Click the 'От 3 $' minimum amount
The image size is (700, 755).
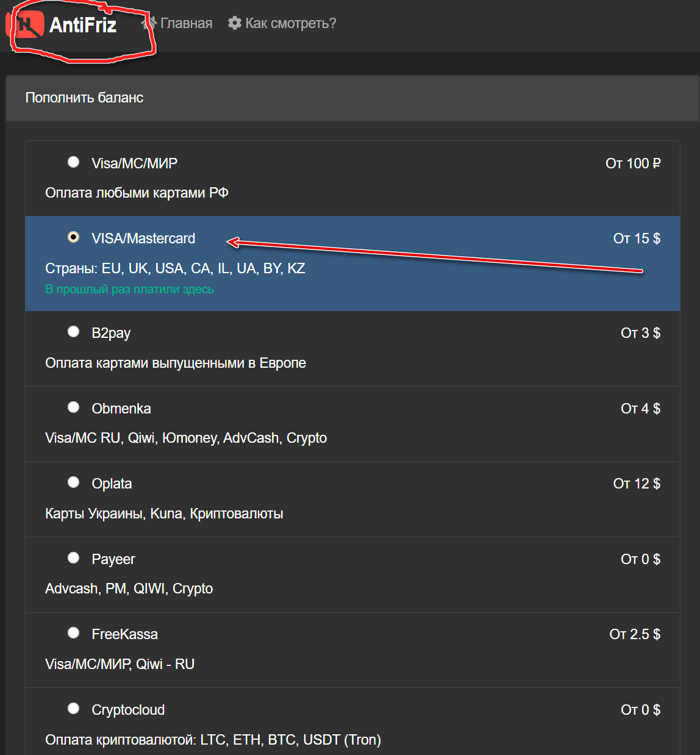point(640,333)
